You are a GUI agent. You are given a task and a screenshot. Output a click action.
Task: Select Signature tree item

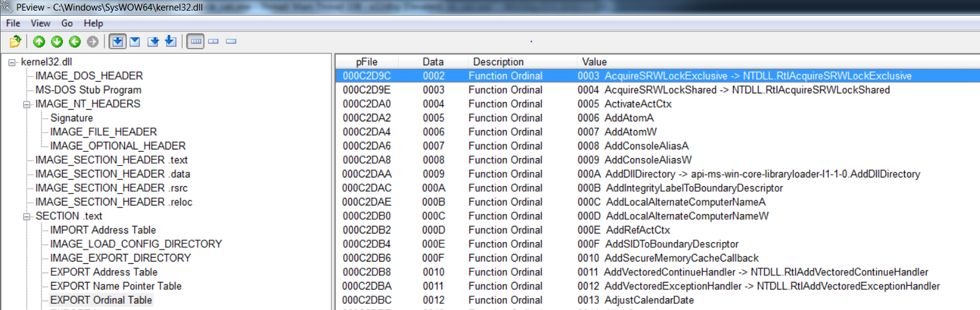[x=72, y=118]
